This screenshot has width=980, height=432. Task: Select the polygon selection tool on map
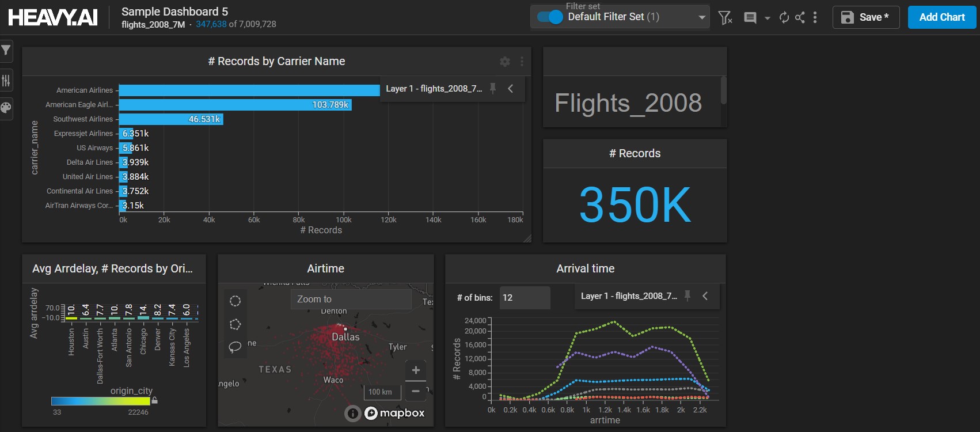pos(235,324)
